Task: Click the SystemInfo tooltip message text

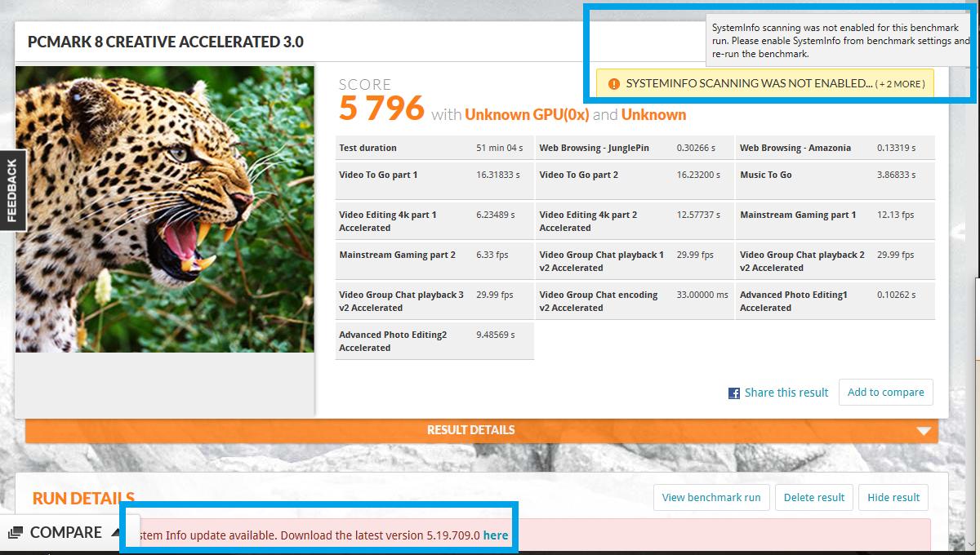Action: pyautogui.click(x=840, y=41)
